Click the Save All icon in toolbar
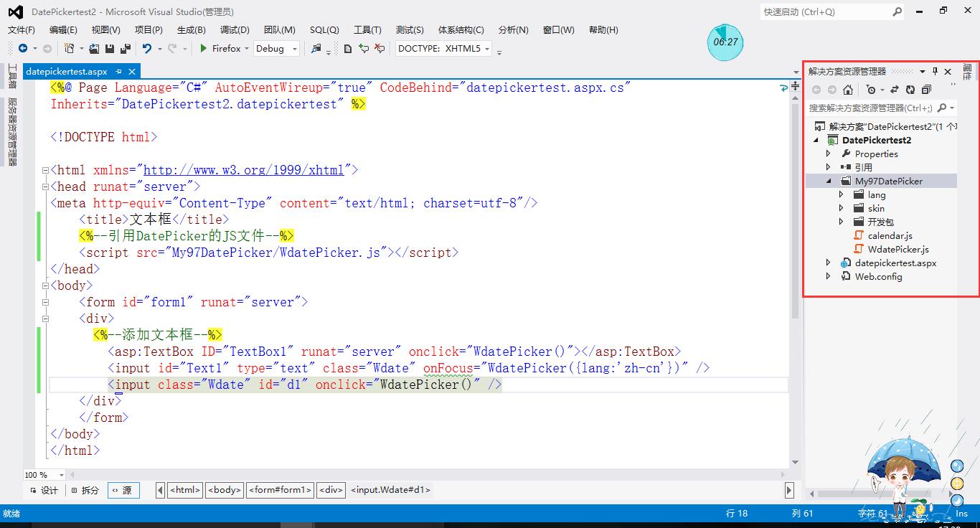Viewport: 980px width, 528px height. [x=126, y=49]
